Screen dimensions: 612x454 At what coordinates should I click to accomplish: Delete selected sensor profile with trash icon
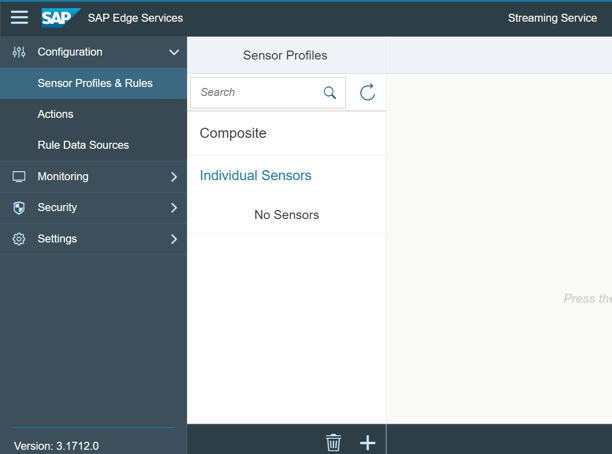coord(333,442)
